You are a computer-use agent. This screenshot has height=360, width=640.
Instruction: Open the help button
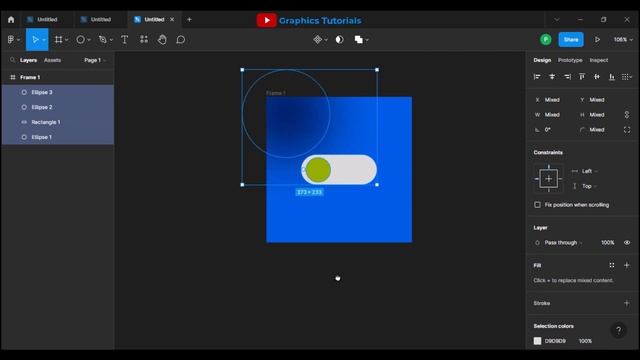point(618,330)
